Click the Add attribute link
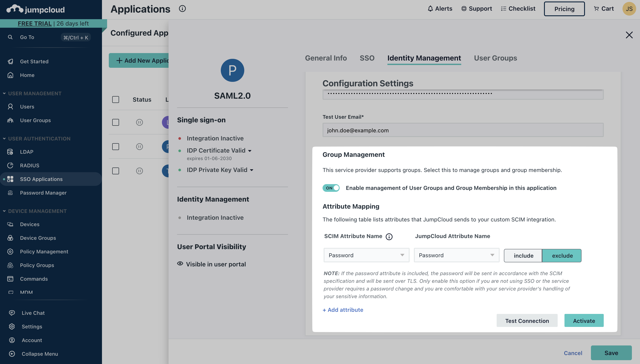 point(343,310)
